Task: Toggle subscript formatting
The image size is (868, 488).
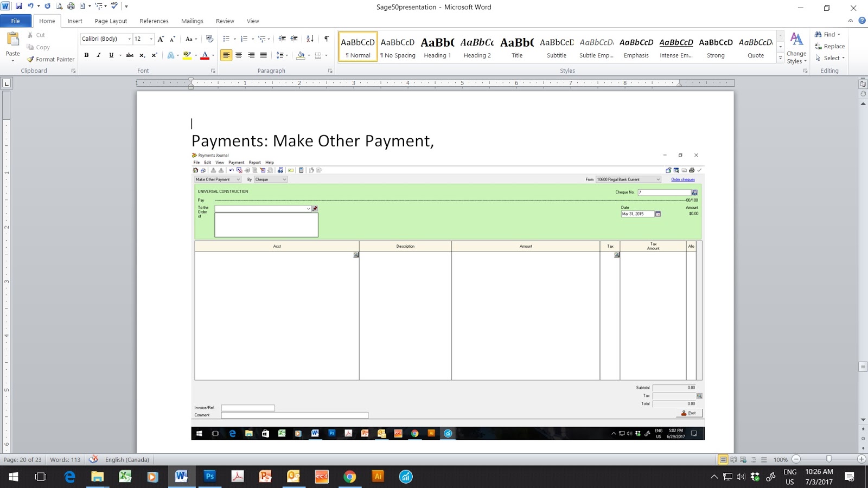Action: [142, 55]
